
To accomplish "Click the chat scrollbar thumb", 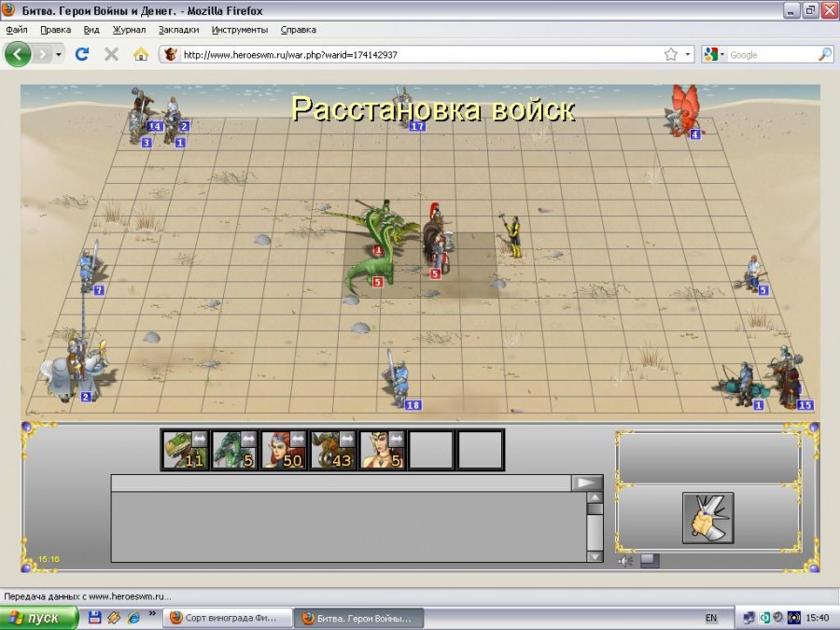I will tap(595, 508).
